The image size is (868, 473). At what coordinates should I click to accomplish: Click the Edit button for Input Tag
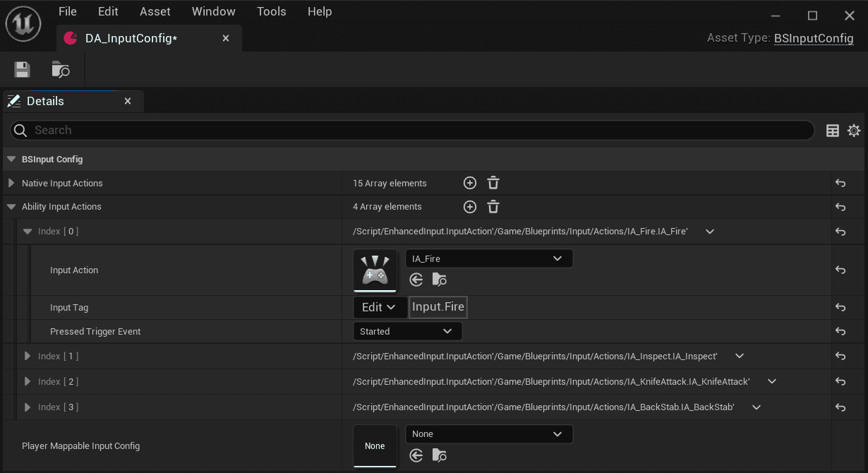coord(380,307)
